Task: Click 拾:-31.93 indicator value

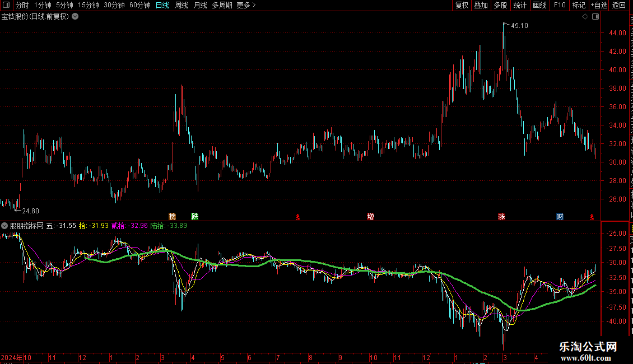Action: point(94,226)
